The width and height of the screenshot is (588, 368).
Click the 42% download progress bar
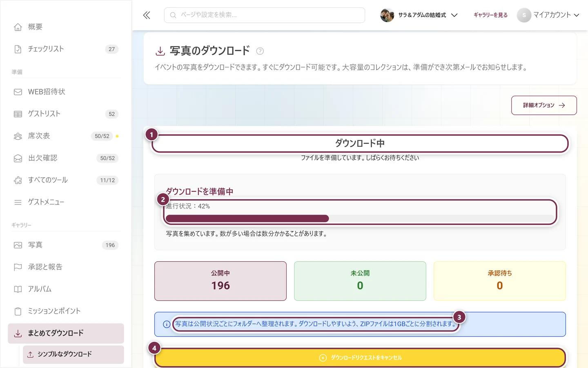coord(360,218)
